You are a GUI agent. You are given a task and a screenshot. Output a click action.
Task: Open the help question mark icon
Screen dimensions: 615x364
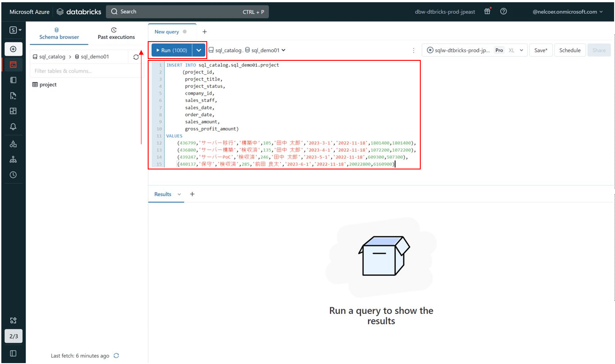504,12
